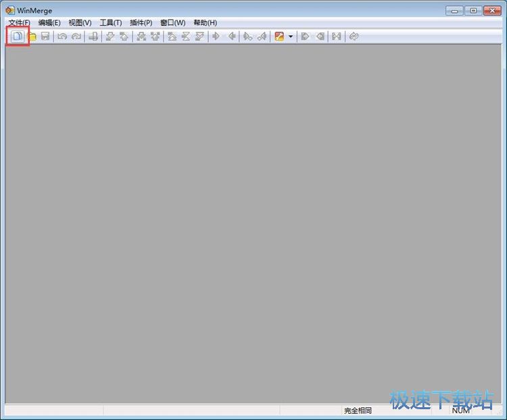Screen dimensions: 507x420
Task: Copy difference to the left
Action: [x=231, y=36]
